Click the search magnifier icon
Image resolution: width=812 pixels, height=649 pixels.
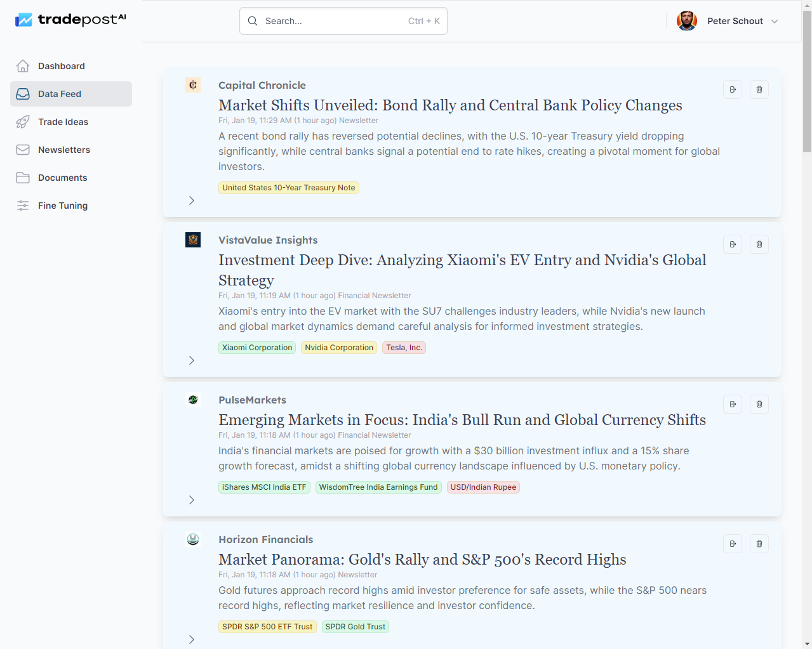[252, 21]
